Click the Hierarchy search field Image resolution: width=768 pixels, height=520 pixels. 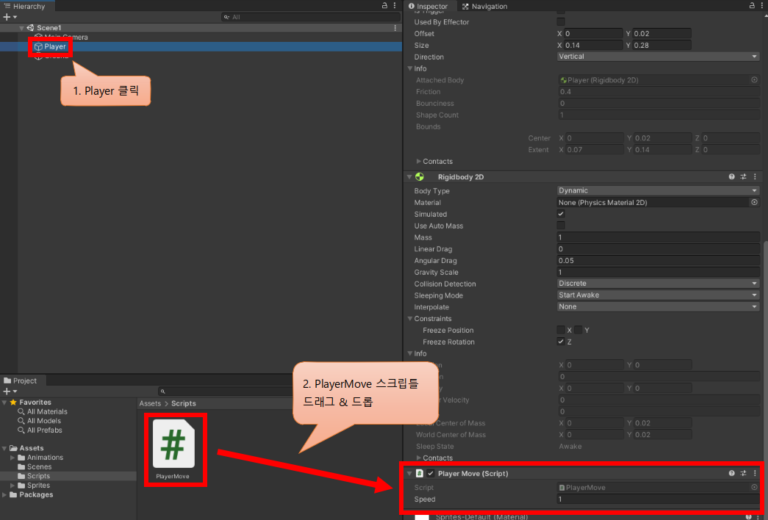(x=310, y=17)
